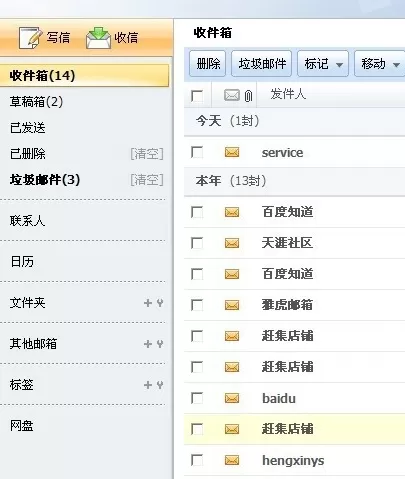The width and height of the screenshot is (405, 479).
Task: Click the paperclip attachment column header icon
Action: pos(248,96)
